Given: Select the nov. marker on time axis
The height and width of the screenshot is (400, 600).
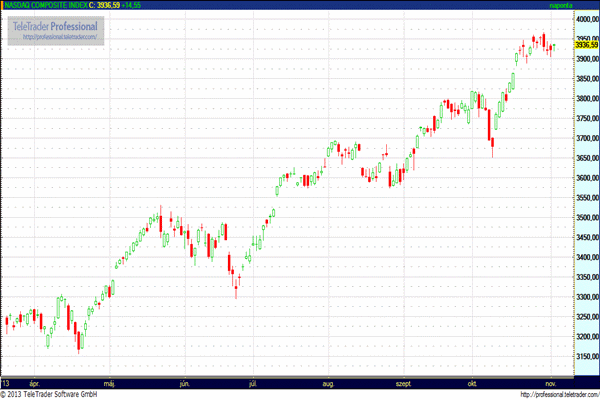Looking at the screenshot, I should click(x=551, y=384).
